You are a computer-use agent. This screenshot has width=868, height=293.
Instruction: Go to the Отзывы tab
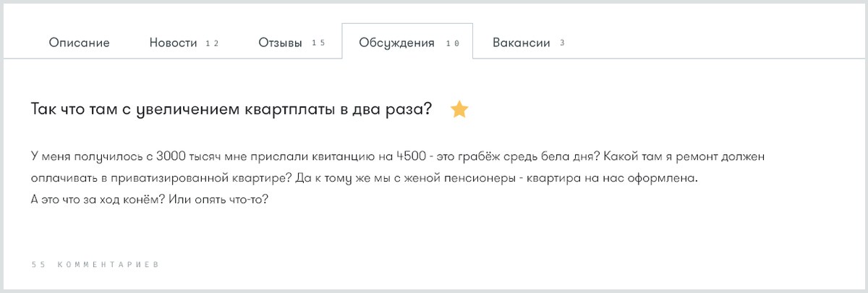click(x=280, y=43)
